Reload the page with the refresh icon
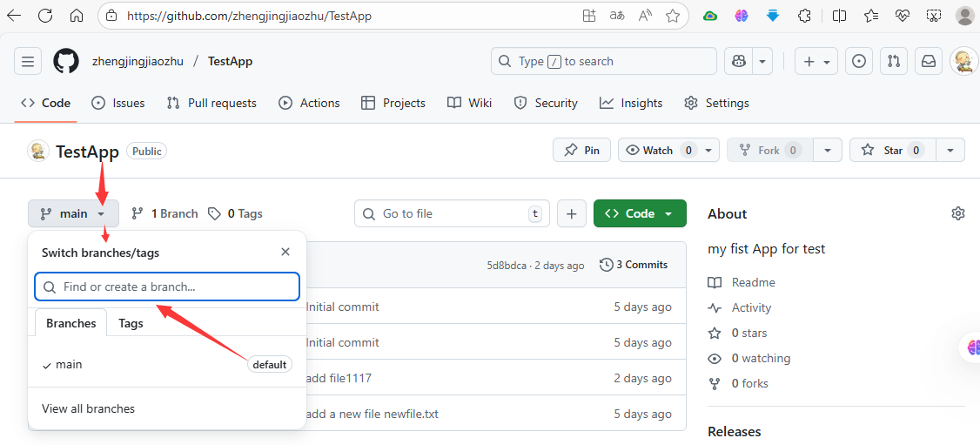Screen dimensions: 980x445 point(45,16)
